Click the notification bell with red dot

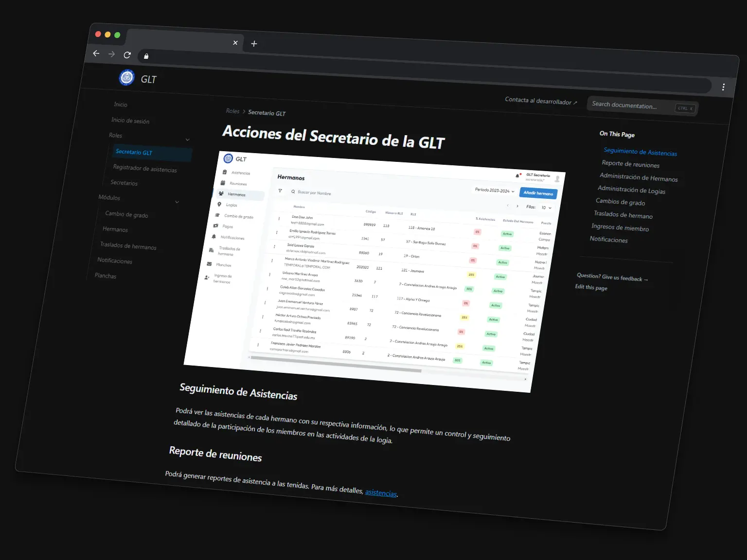pyautogui.click(x=518, y=175)
